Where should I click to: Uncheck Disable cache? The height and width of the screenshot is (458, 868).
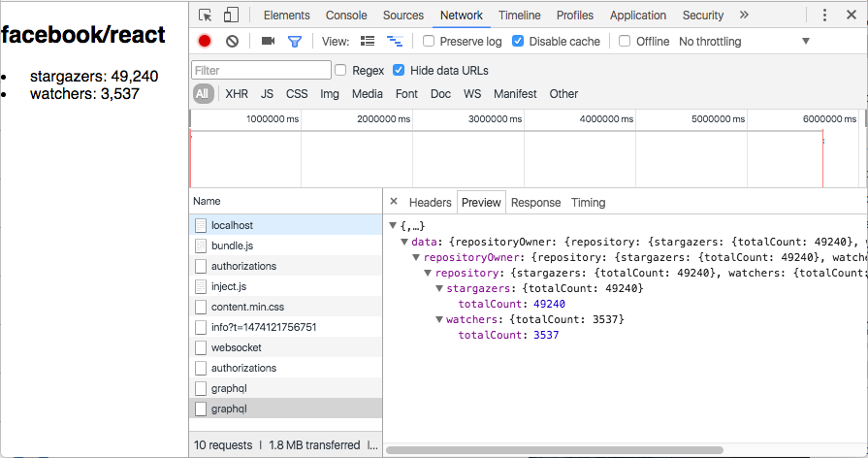(x=518, y=41)
